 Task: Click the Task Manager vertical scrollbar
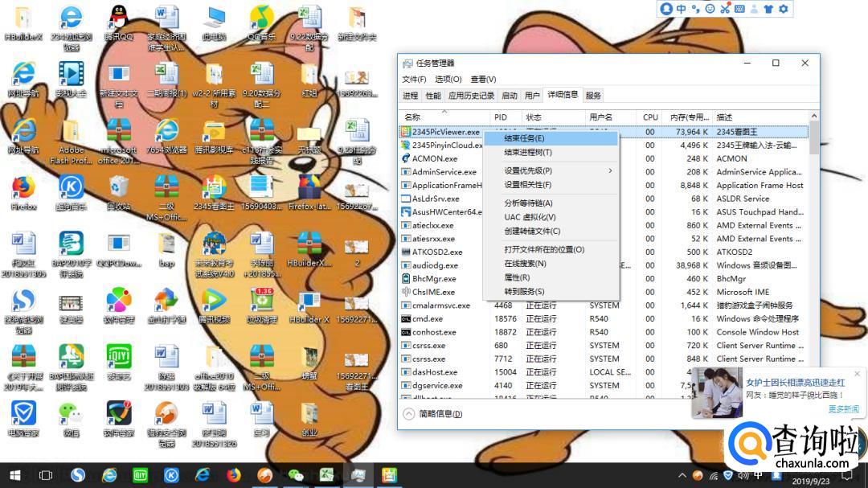click(x=813, y=138)
